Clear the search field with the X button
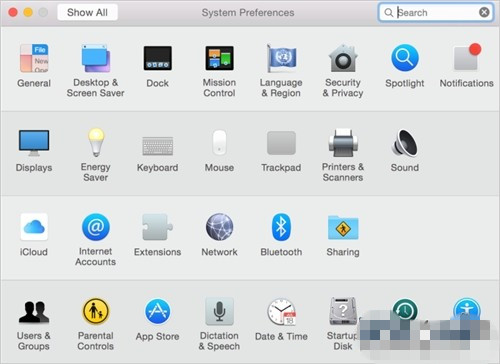The width and height of the screenshot is (500, 364). point(484,13)
